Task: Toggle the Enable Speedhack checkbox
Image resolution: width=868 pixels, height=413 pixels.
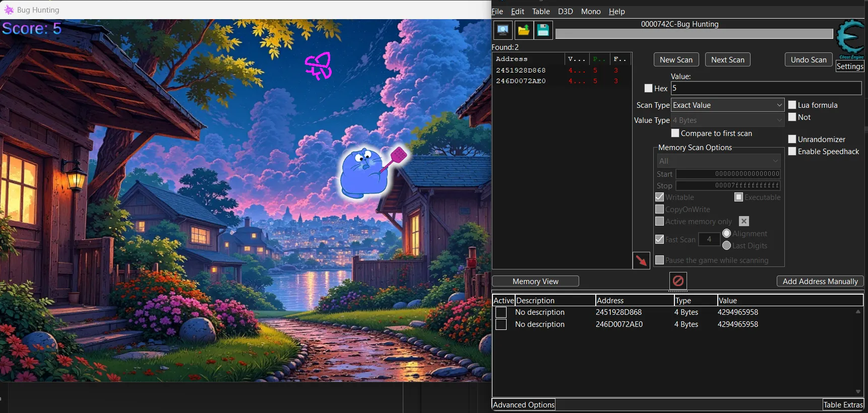Action: (792, 151)
